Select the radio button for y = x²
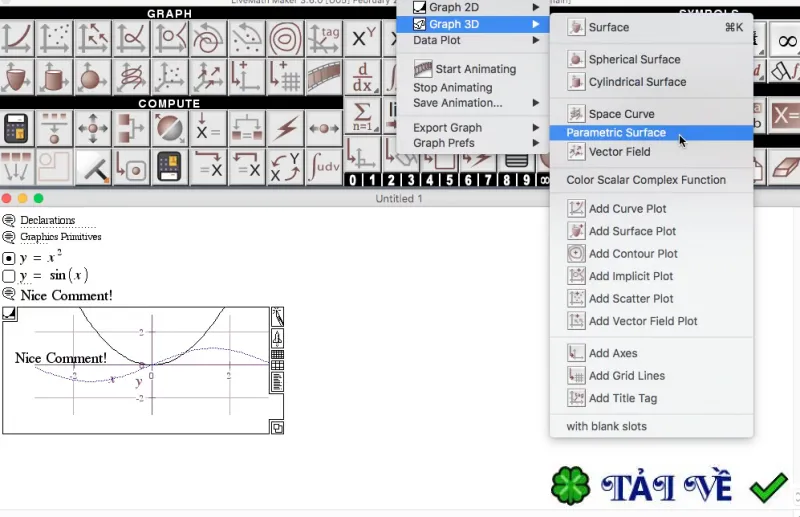The height and width of the screenshot is (517, 800). pos(9,258)
